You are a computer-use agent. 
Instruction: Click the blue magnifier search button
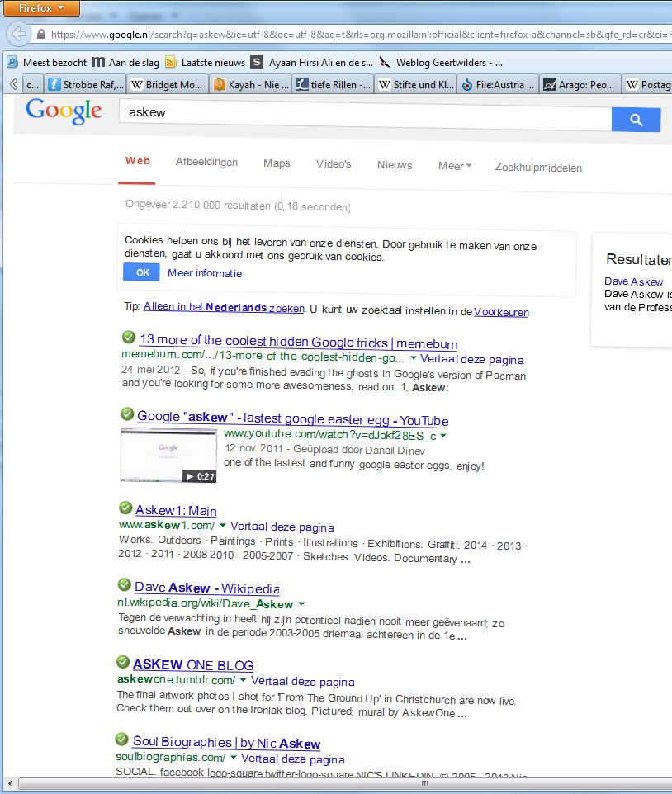click(x=636, y=120)
